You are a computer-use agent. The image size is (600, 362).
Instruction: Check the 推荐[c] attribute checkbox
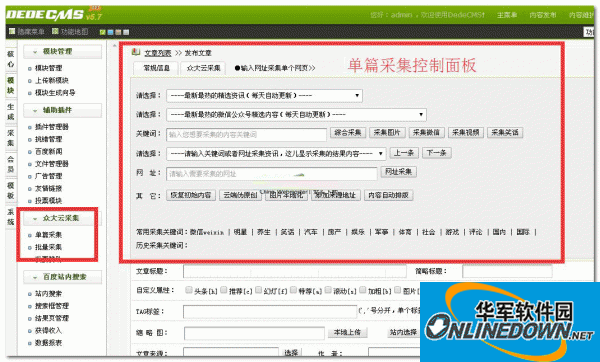[x=223, y=290]
